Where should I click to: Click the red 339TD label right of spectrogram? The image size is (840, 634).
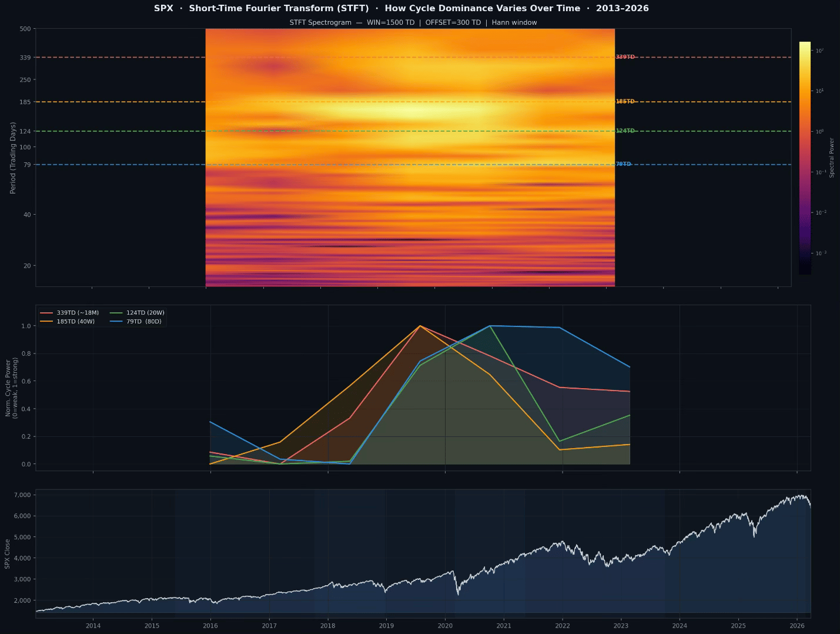625,57
